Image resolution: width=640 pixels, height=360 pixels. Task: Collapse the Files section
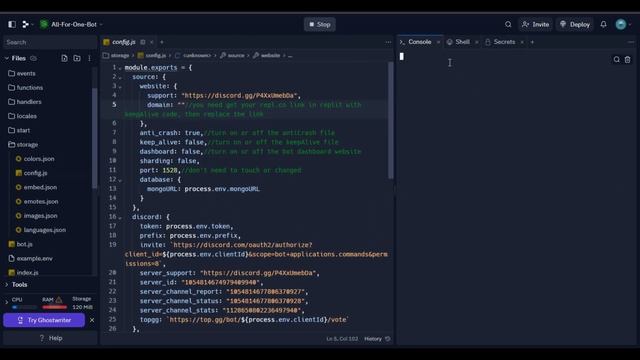coord(7,58)
